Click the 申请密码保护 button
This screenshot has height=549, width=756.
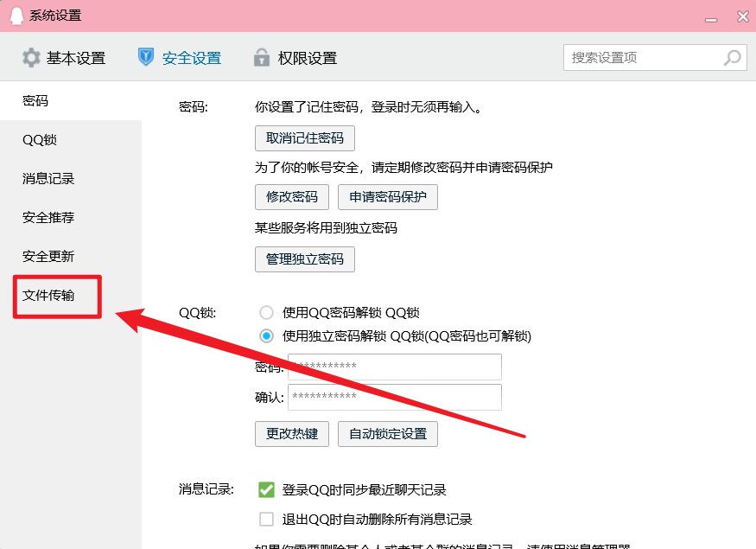[388, 197]
